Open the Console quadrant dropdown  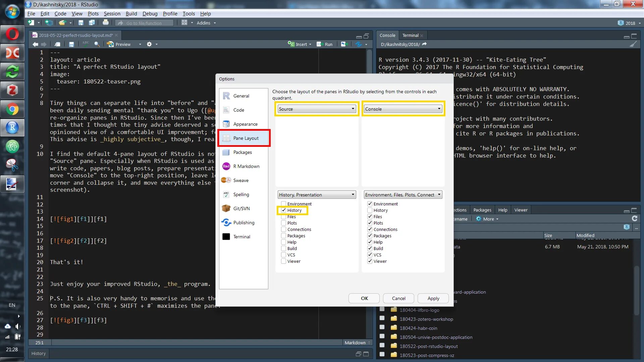tap(403, 109)
